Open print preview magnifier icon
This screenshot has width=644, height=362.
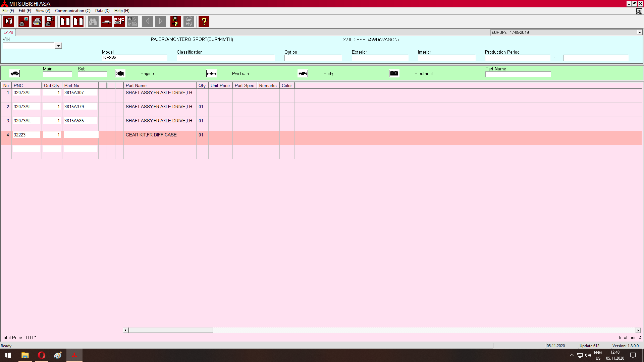click(50, 21)
